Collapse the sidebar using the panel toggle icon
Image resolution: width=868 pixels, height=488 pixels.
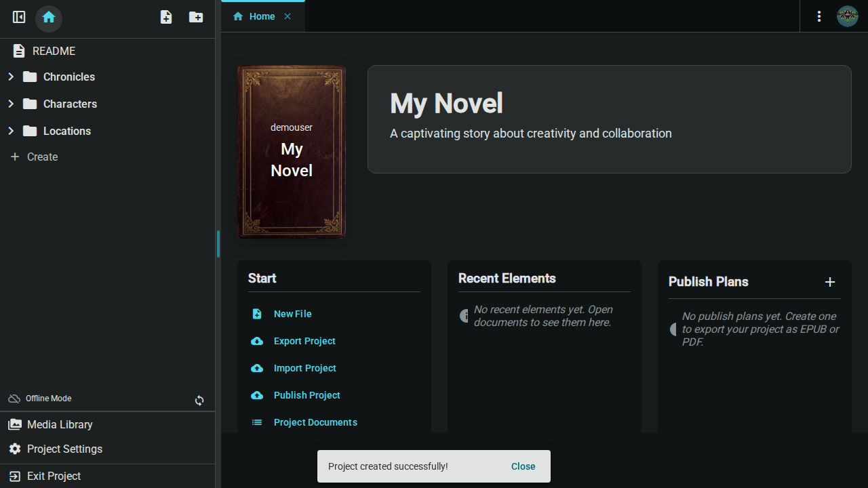[18, 17]
